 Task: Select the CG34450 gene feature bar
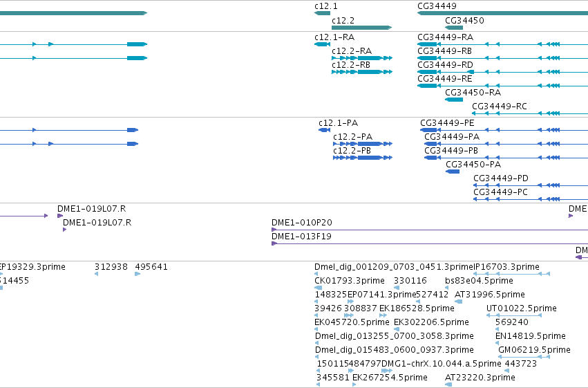click(x=454, y=28)
